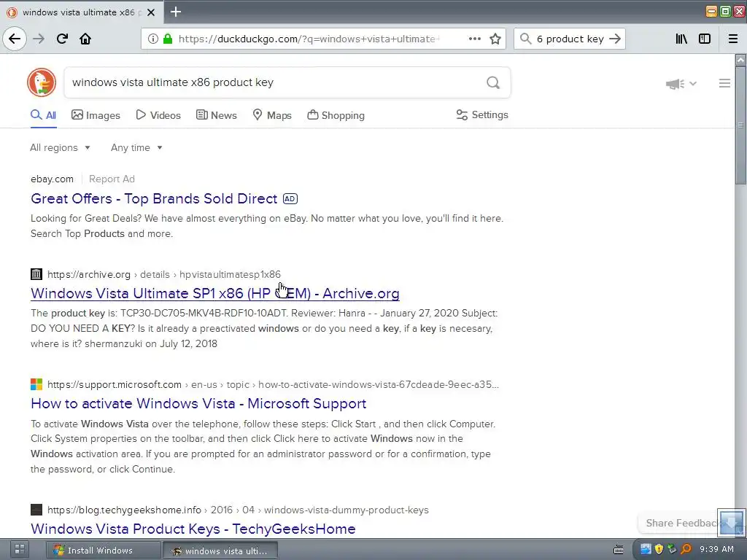The image size is (747, 560).
Task: Switch to the Shopping tab
Action: [x=336, y=115]
